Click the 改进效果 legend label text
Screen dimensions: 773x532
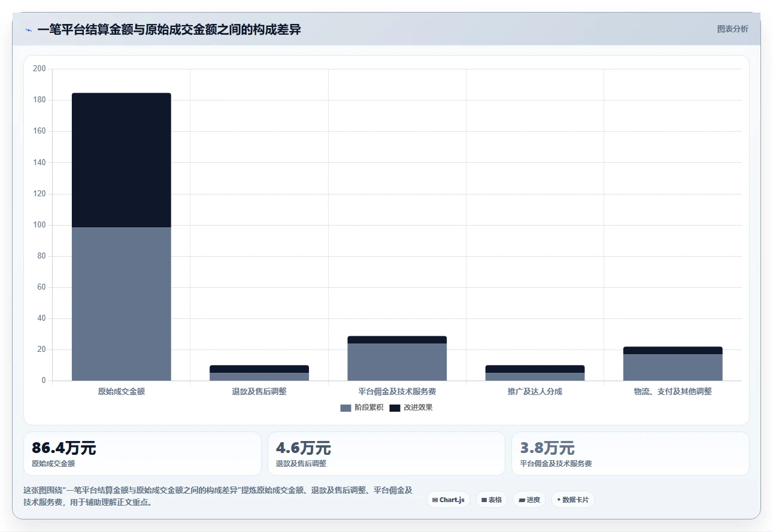[x=418, y=408]
